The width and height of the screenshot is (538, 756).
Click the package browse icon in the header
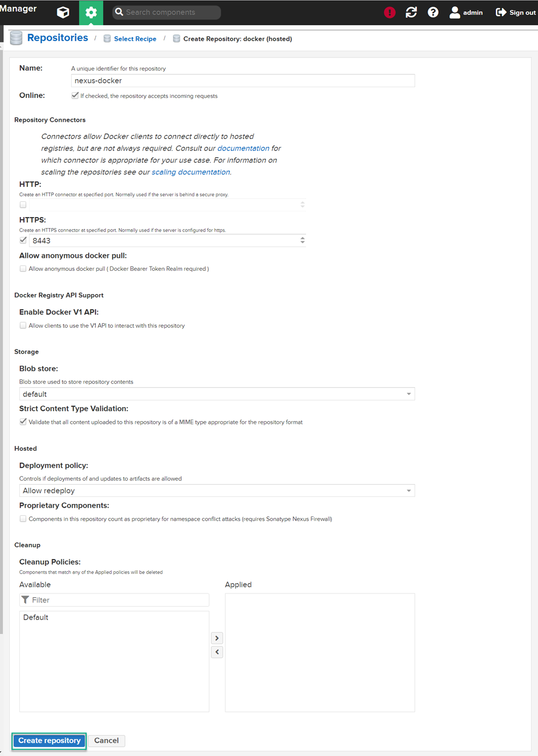pos(63,12)
